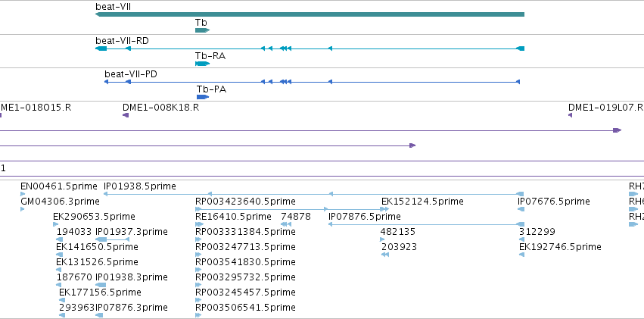Click the DME1-019L07.R arrow marker

571,115
